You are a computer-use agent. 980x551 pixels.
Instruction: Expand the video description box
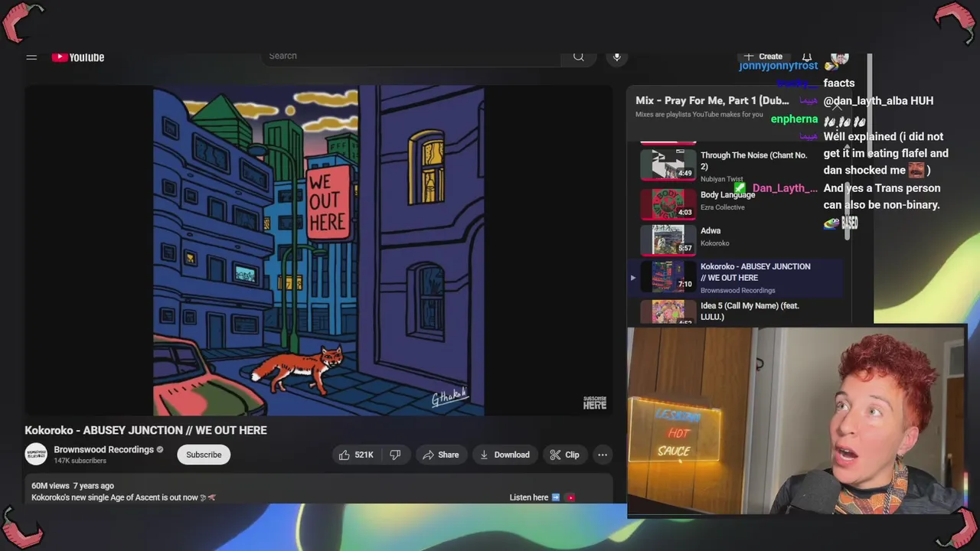(318, 490)
